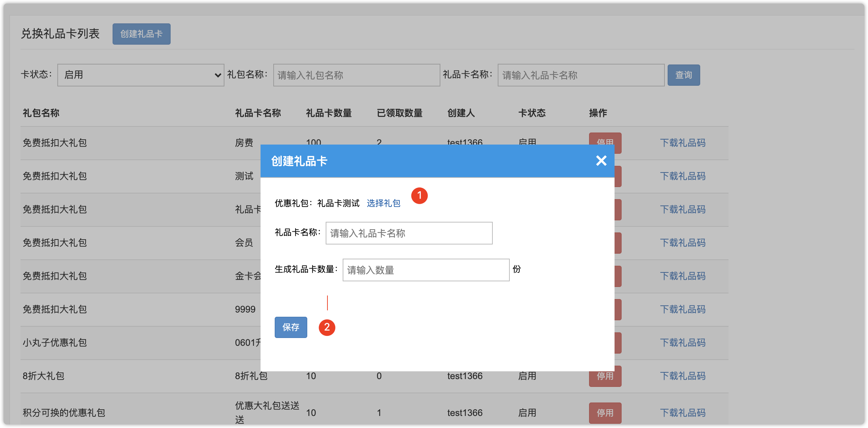
Task: Click 下载礼品码 for 8折大礼包 row
Action: click(x=683, y=376)
